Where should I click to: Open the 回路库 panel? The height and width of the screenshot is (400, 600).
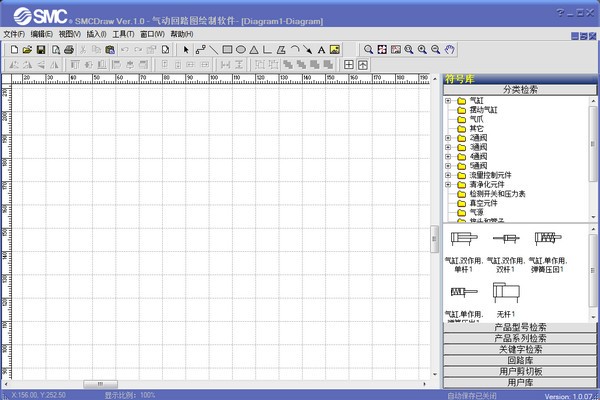520,361
